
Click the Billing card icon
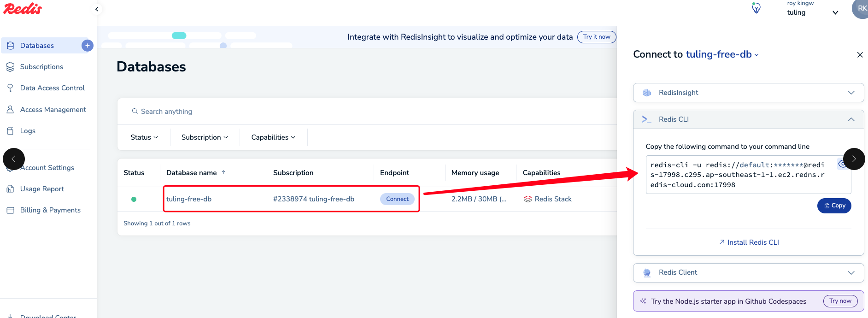point(10,210)
